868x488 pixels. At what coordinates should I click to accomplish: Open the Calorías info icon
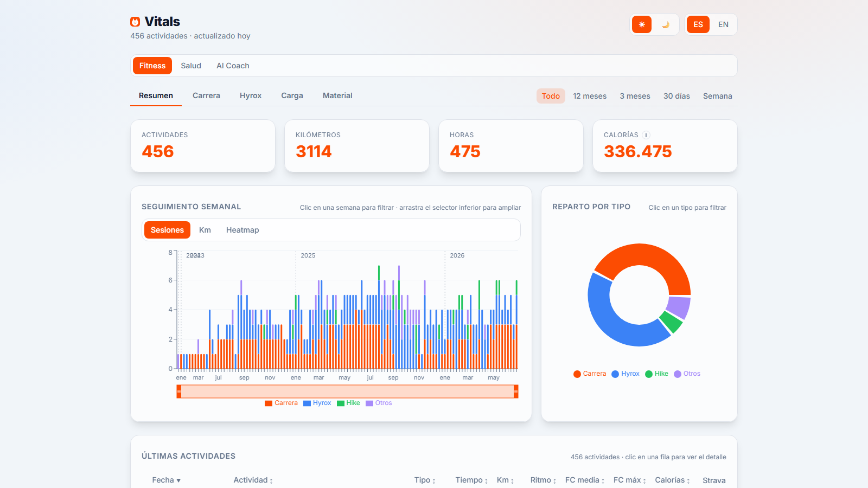(646, 135)
